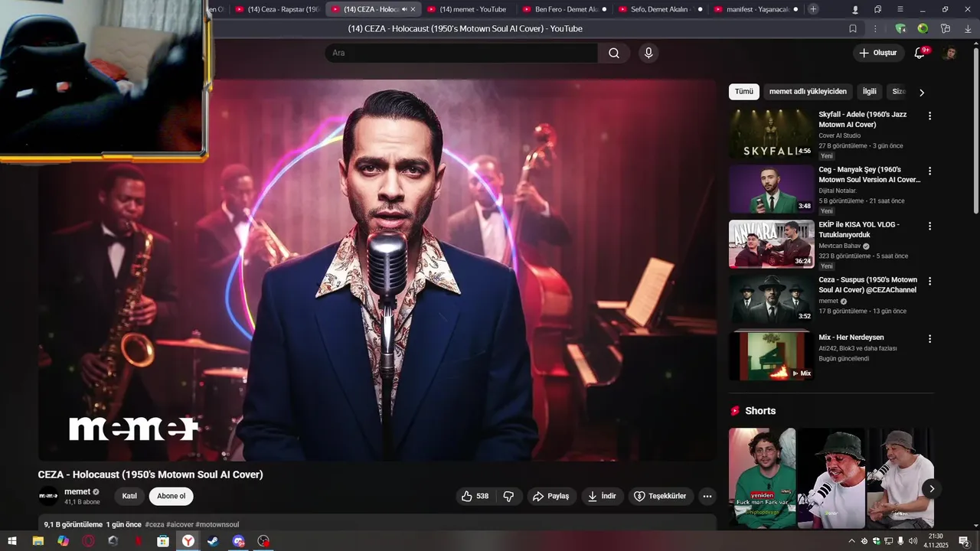Share the video via Paylaş
Image resolution: width=980 pixels, height=551 pixels.
click(550, 496)
